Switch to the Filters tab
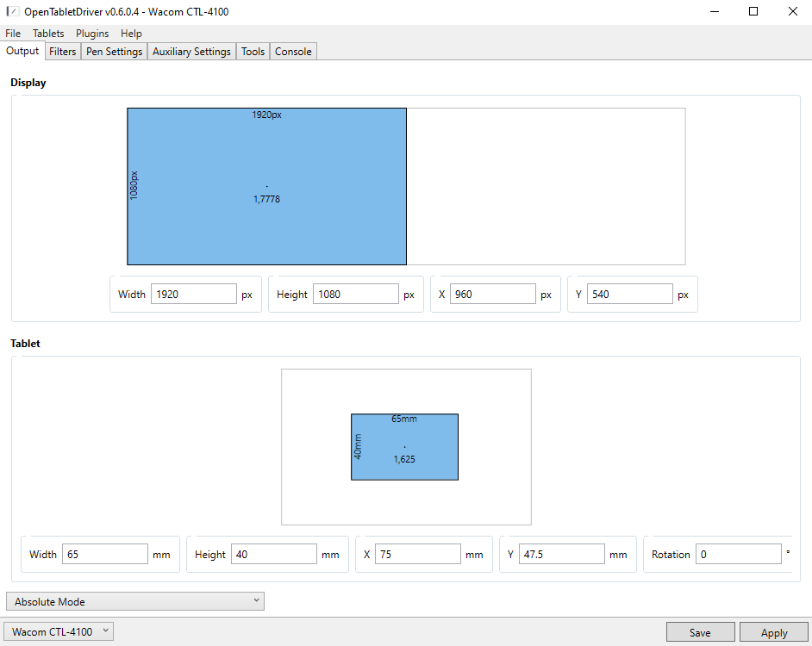Screen dimensions: 812x646 63,52
